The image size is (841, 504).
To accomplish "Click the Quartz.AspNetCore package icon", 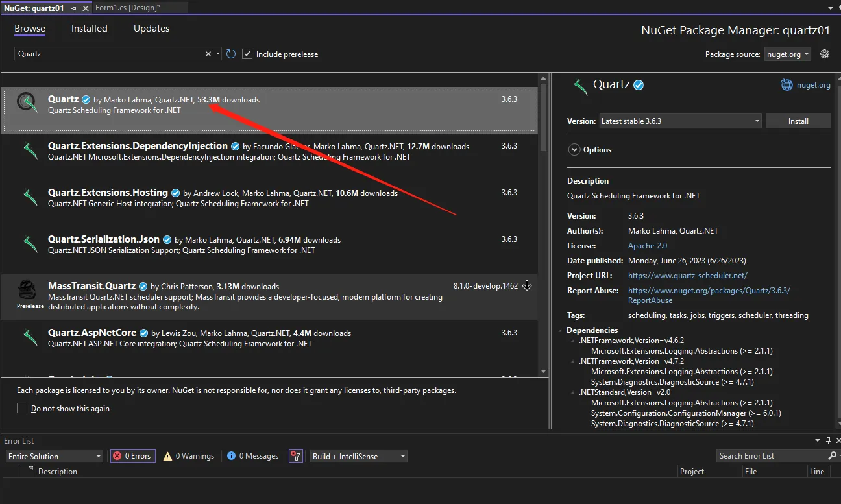I will (x=29, y=338).
